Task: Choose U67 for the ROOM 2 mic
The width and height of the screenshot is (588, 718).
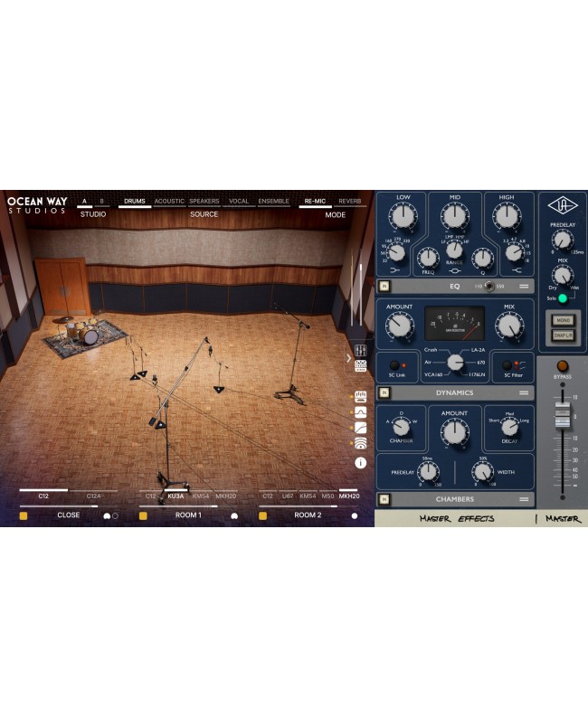Action: coord(288,496)
